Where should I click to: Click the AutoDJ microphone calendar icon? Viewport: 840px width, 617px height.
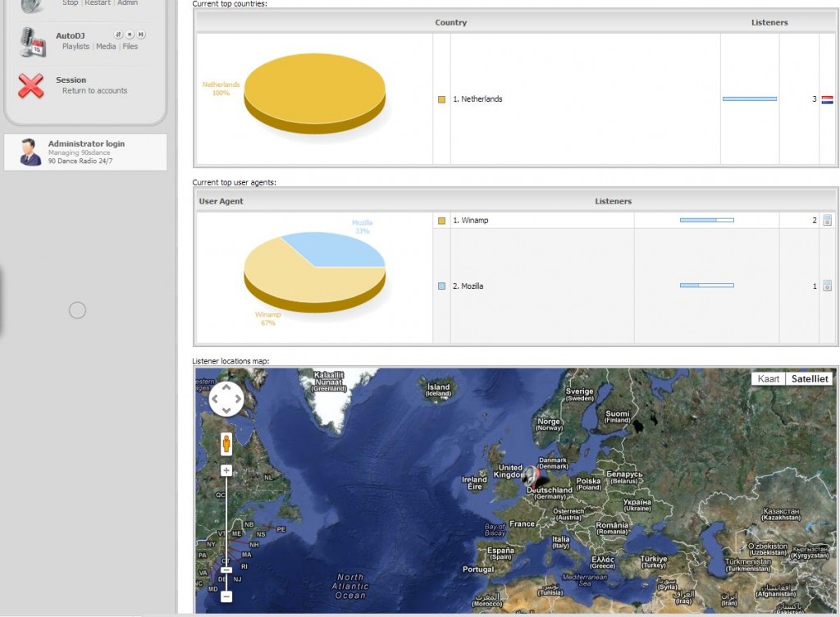(x=32, y=42)
